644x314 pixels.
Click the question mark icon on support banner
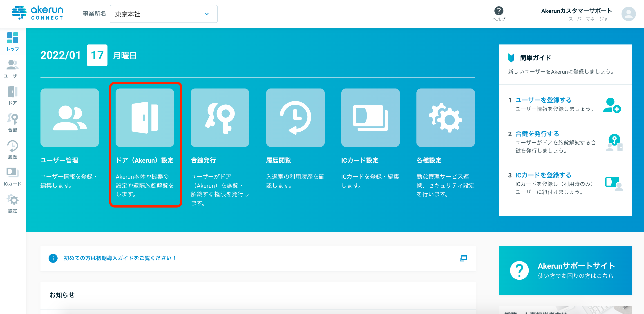[x=519, y=270]
